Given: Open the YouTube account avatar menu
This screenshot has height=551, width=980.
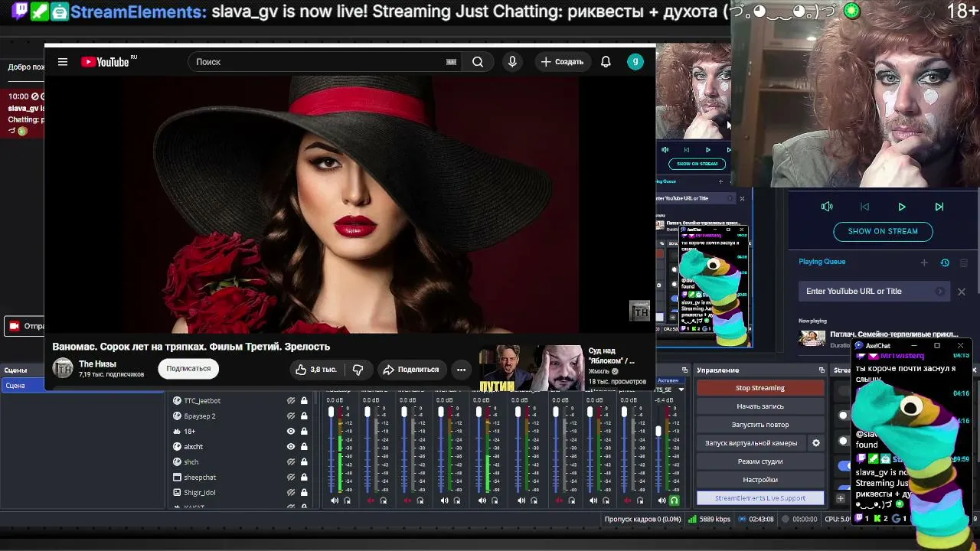Looking at the screenshot, I should 635,62.
